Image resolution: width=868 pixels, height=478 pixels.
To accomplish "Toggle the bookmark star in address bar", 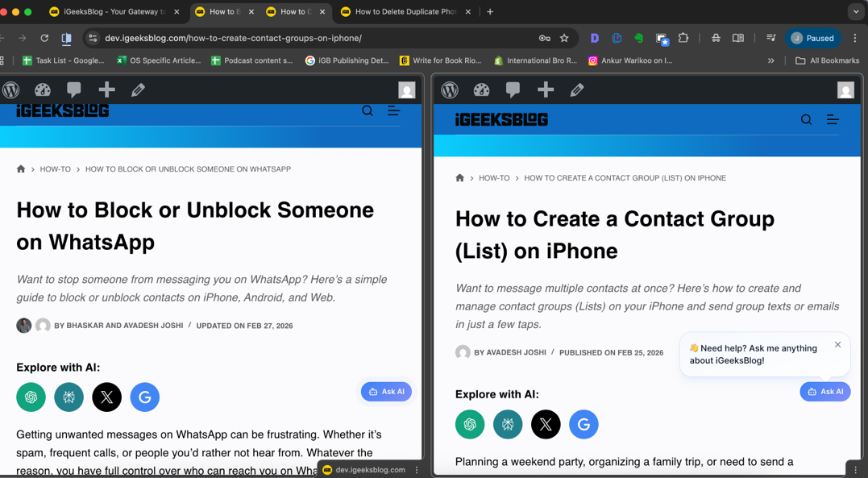I will coord(564,38).
